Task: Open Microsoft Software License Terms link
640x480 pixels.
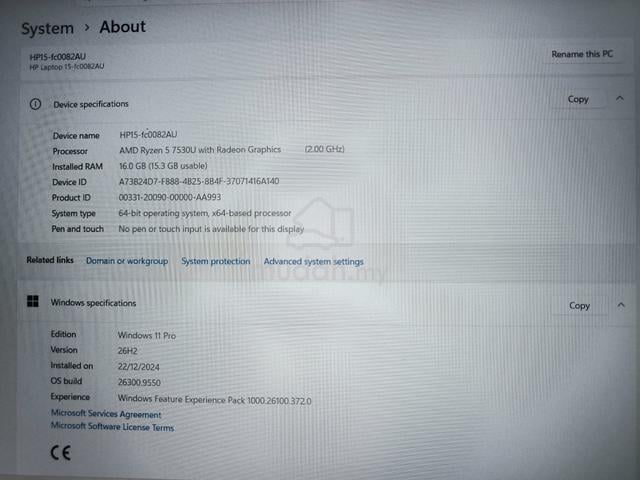Action: coord(112,427)
